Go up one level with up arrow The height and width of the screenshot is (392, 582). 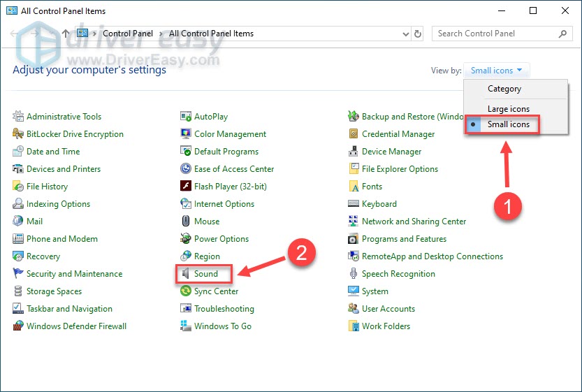(x=66, y=34)
